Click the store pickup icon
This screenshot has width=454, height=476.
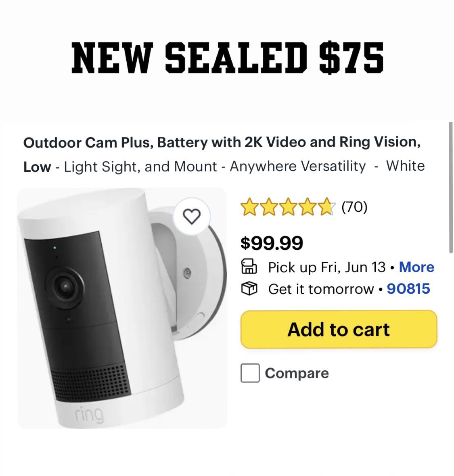(x=249, y=267)
